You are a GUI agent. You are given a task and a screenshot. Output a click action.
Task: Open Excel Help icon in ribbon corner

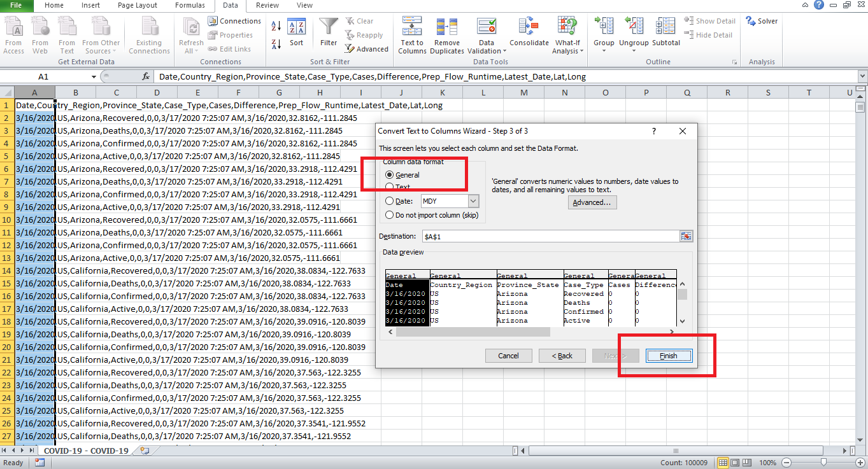818,5
